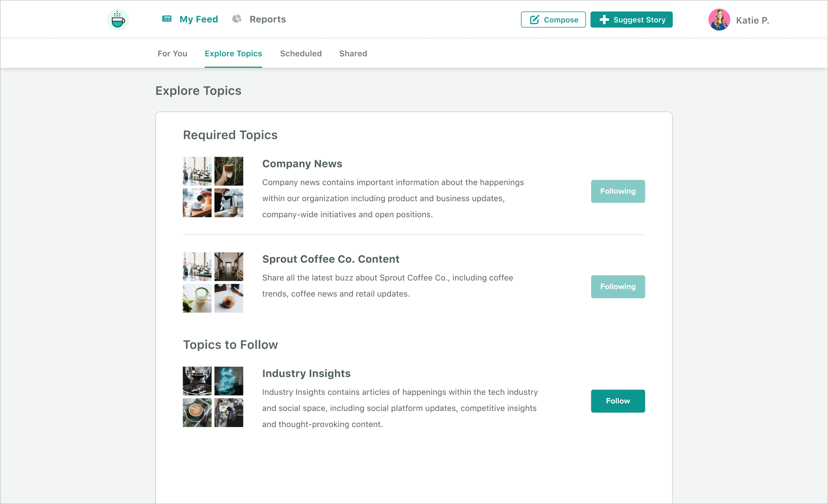Open Katie P. profile avatar
The image size is (828, 504).
click(719, 20)
